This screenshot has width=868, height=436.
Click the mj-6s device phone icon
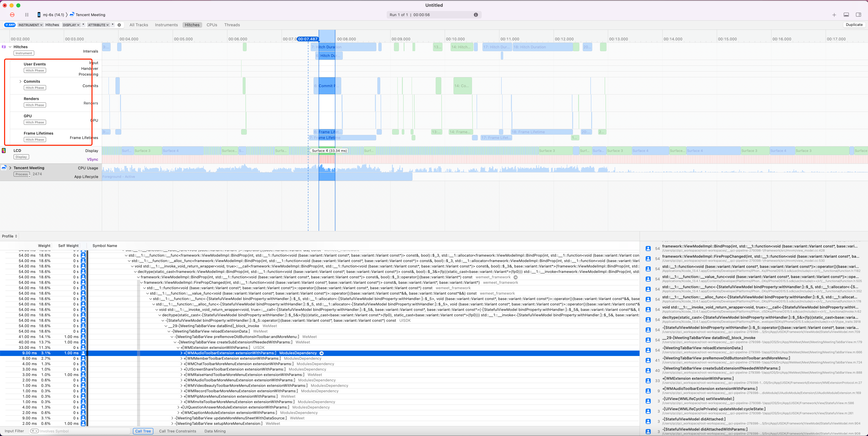pos(39,15)
